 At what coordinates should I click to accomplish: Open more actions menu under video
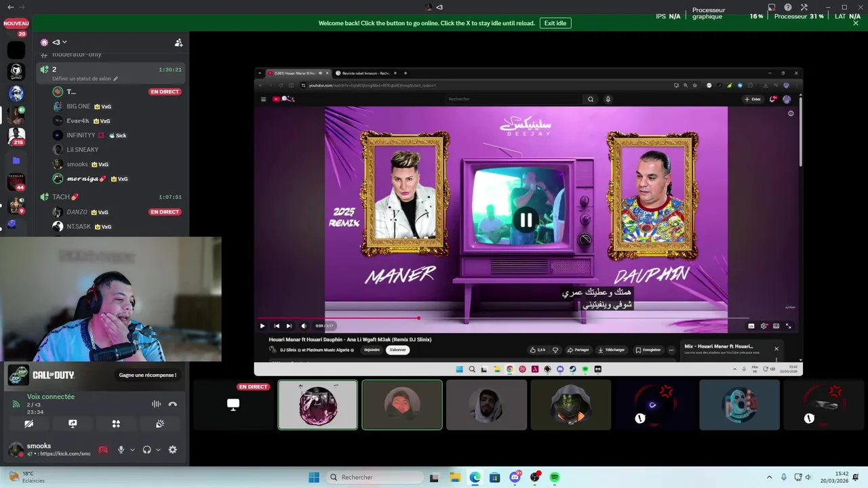(x=671, y=350)
